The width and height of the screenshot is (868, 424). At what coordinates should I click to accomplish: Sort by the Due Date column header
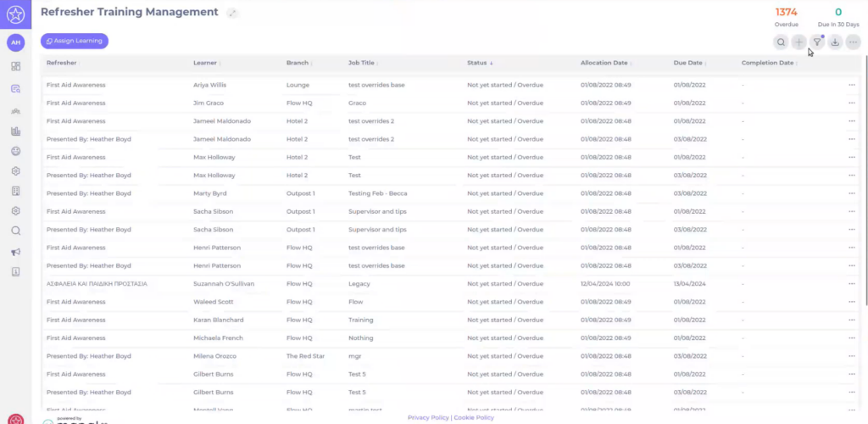(688, 63)
